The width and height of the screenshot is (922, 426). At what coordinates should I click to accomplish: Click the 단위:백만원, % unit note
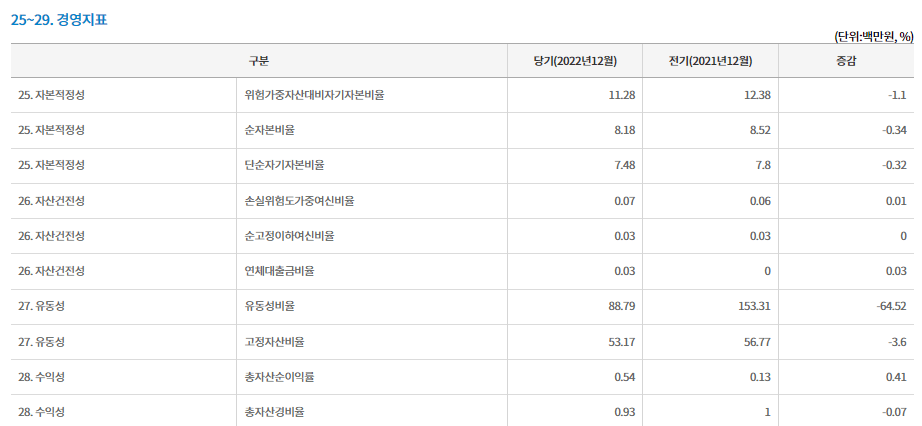coord(874,37)
